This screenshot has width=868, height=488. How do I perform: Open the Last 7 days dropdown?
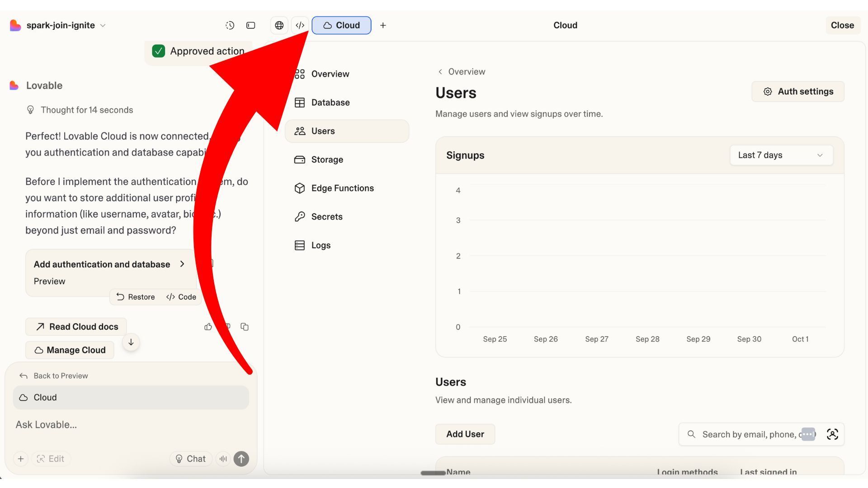781,155
